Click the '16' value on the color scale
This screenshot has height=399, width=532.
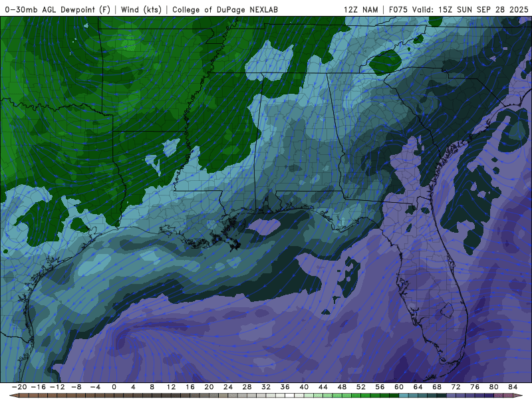(x=190, y=387)
